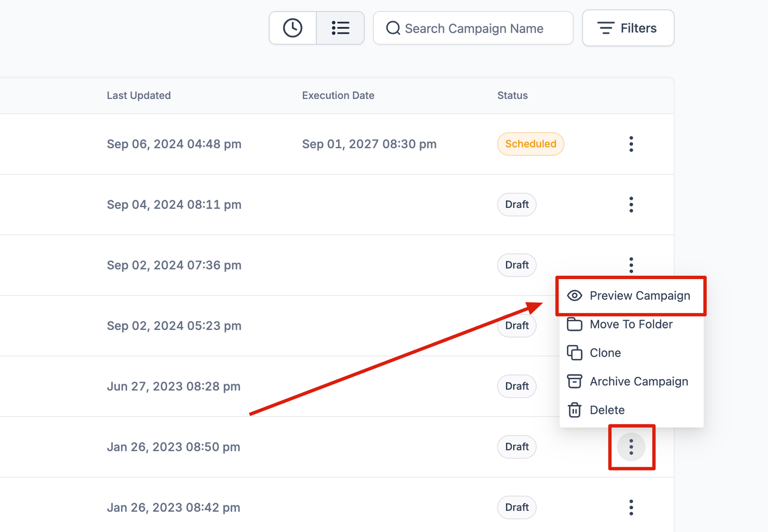Switch to the clock schedule view
This screenshot has width=768, height=532.
292,28
